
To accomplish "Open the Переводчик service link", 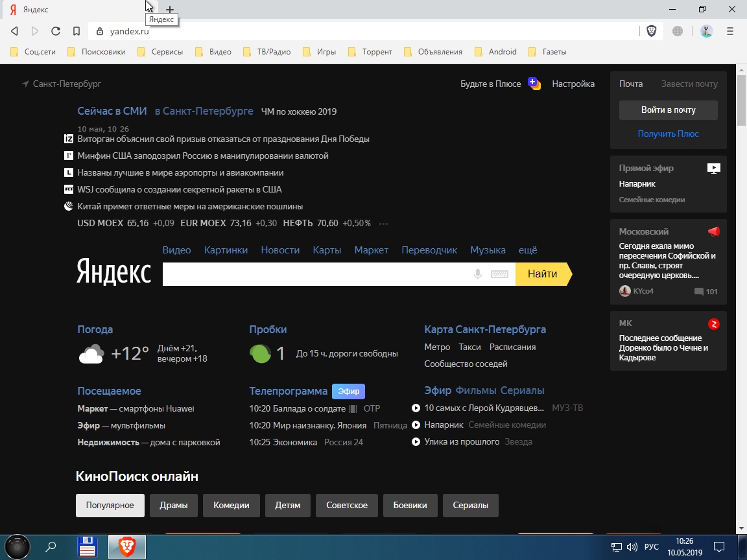I will coord(429,250).
